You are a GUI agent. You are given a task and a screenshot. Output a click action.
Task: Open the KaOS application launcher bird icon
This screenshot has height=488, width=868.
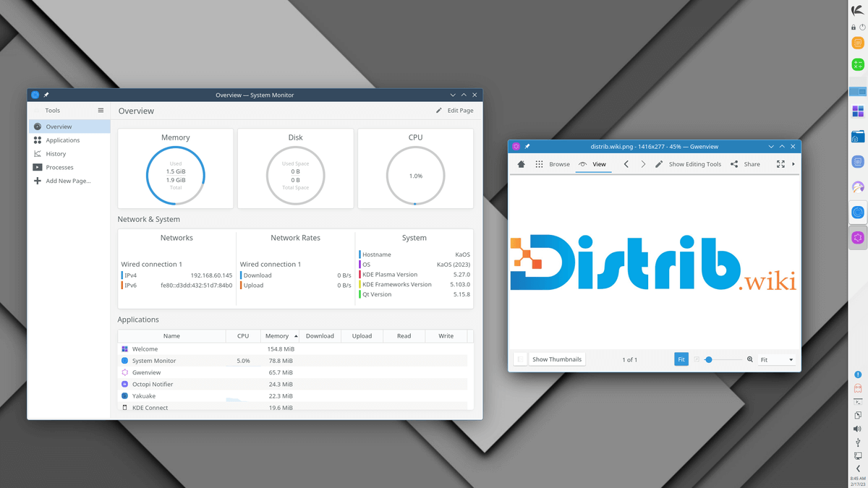pyautogui.click(x=857, y=9)
